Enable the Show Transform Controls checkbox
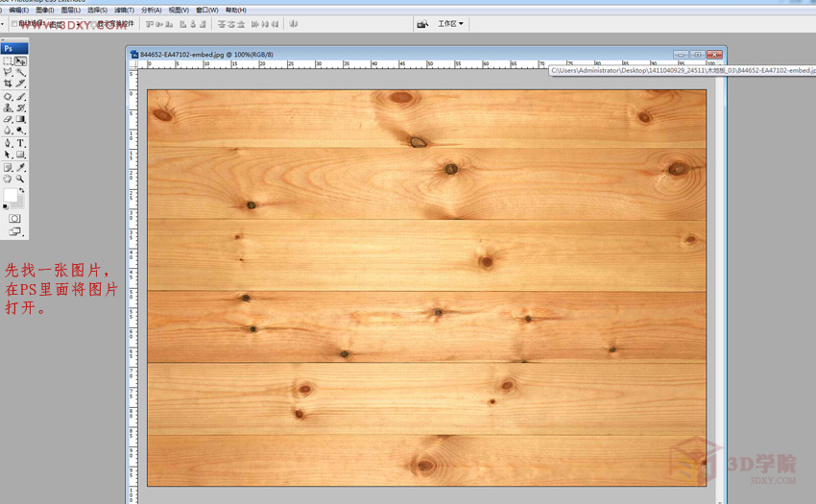The width and height of the screenshot is (816, 504). [x=94, y=24]
